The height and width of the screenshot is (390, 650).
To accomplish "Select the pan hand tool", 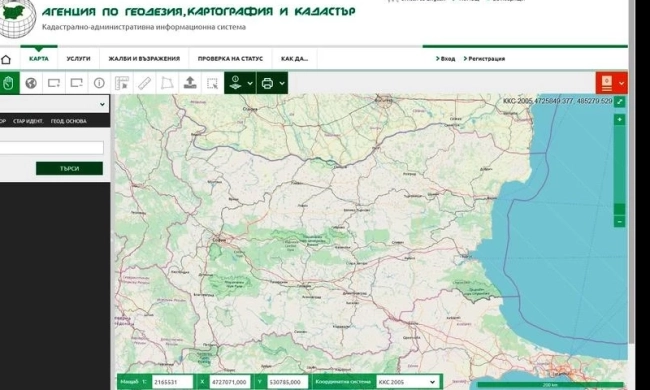I will pos(9,83).
